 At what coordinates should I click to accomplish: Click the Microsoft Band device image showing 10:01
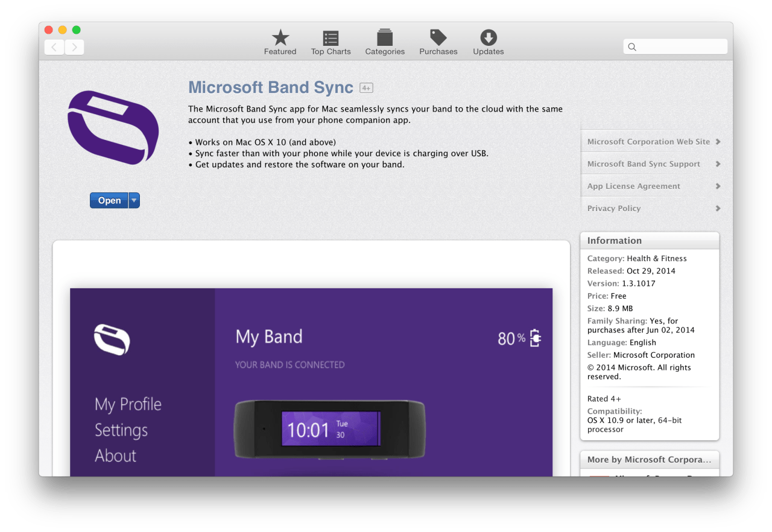coord(330,430)
